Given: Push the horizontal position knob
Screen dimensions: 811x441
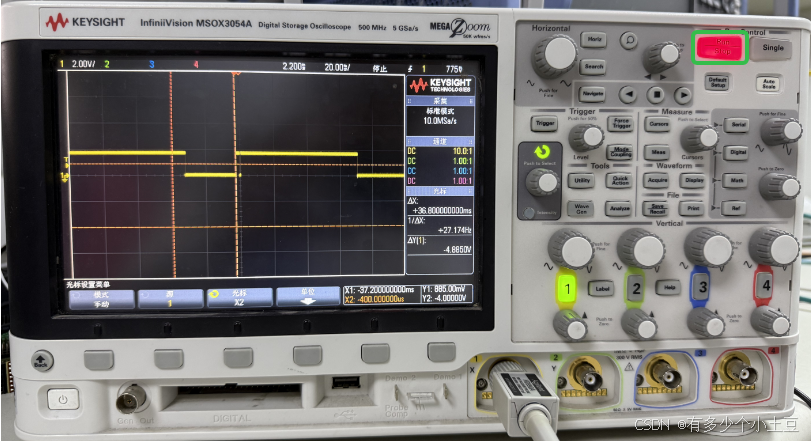Looking at the screenshot, I should tap(663, 56).
